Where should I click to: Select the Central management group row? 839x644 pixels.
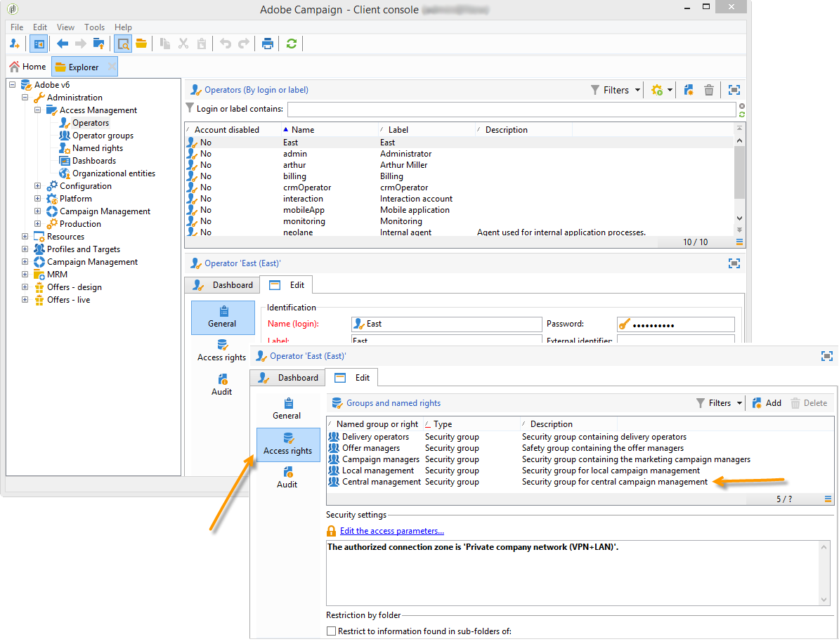(580, 482)
